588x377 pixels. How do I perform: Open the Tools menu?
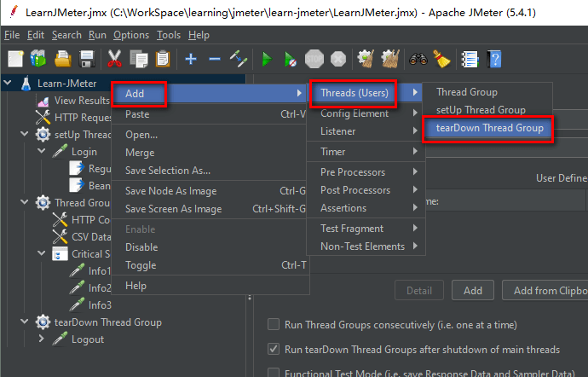(x=169, y=35)
